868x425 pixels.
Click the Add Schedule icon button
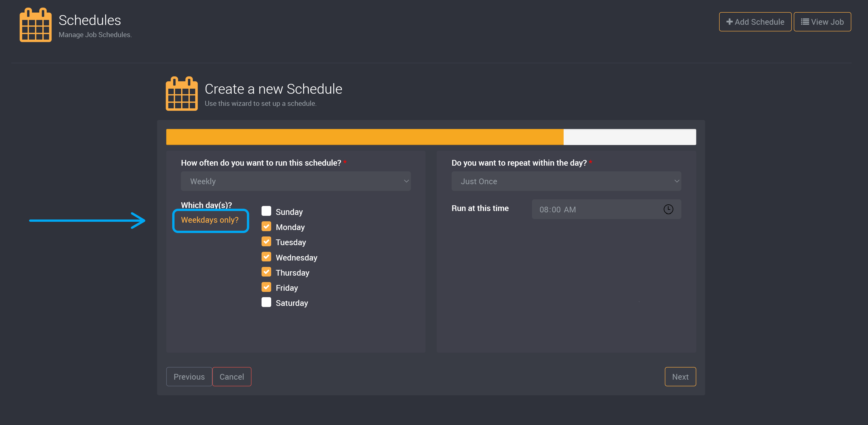click(754, 21)
